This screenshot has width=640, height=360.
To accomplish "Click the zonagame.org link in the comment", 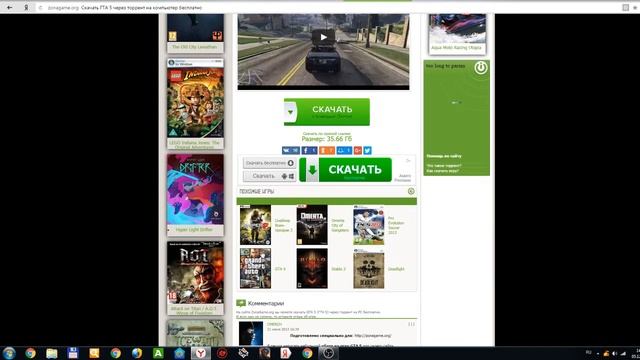I will (x=373, y=336).
